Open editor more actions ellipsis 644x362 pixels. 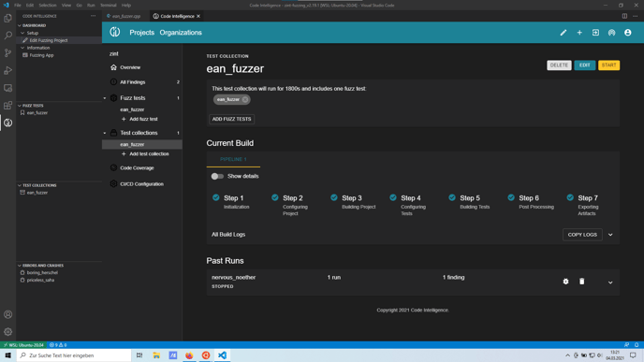(x=636, y=16)
